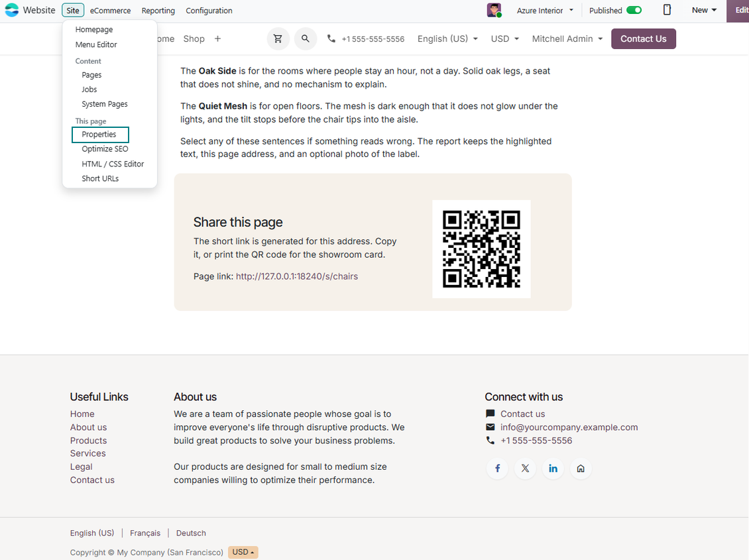Open the Shop navigation link
Image resolution: width=749 pixels, height=560 pixels.
(194, 38)
